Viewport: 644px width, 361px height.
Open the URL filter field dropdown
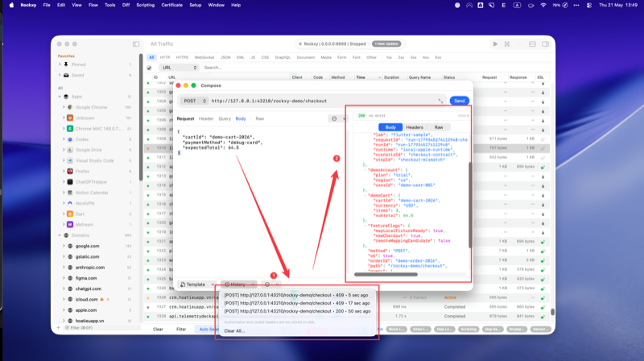pyautogui.click(x=178, y=68)
